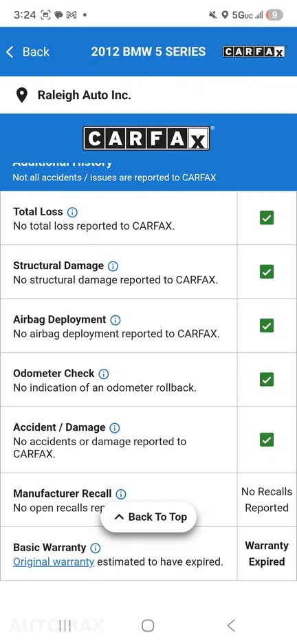Open Manufacturer Recall info icon

coord(121,494)
